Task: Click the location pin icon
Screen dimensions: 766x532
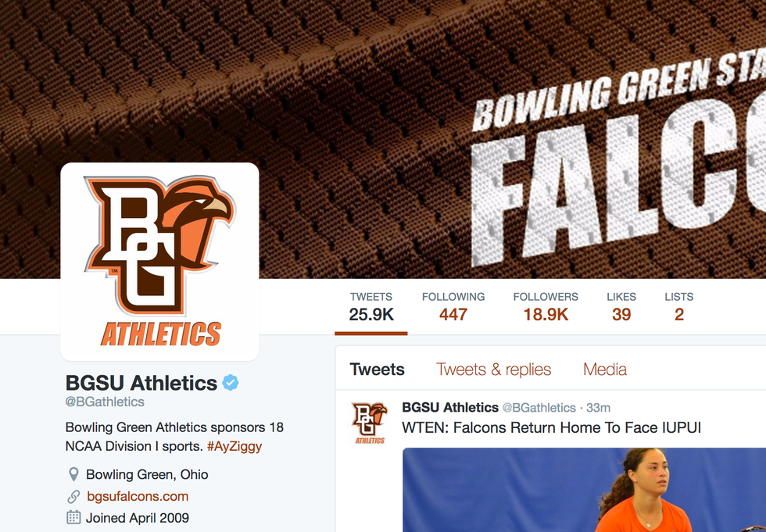Action: pyautogui.click(x=73, y=474)
